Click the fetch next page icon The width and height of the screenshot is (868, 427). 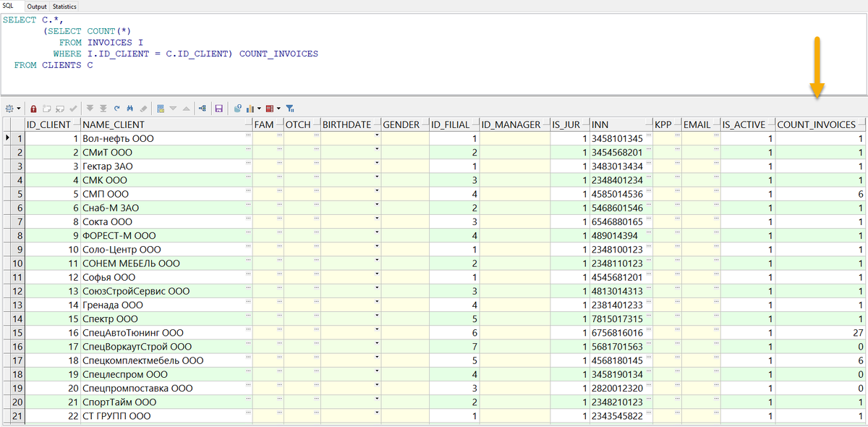pos(90,109)
